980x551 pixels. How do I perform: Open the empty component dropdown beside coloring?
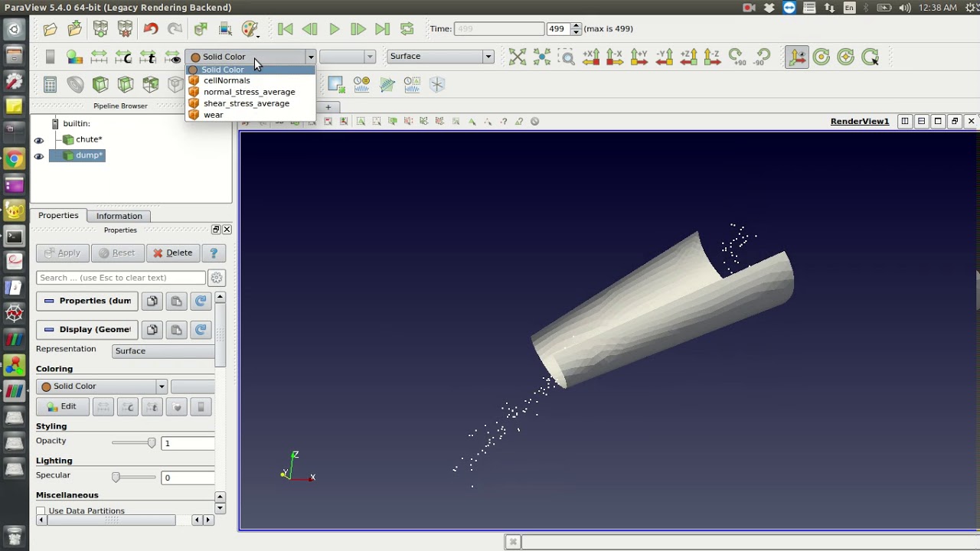pyautogui.click(x=347, y=57)
